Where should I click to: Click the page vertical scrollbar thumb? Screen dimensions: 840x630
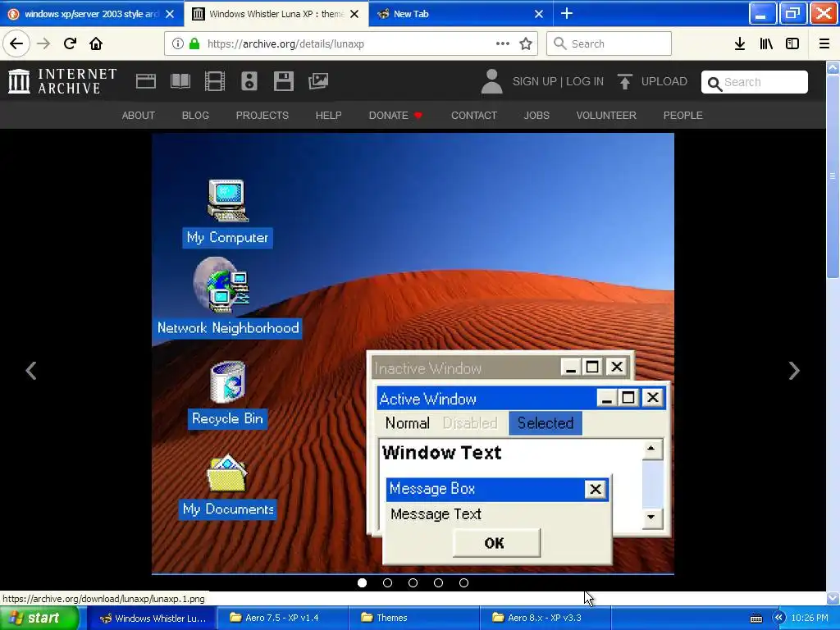coord(833,177)
